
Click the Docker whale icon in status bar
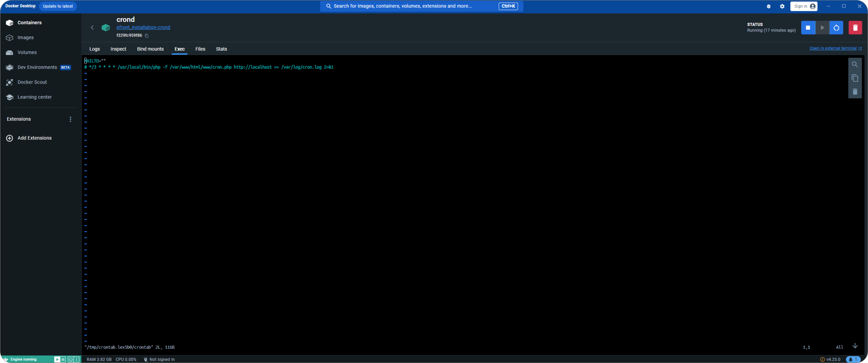click(x=6, y=360)
